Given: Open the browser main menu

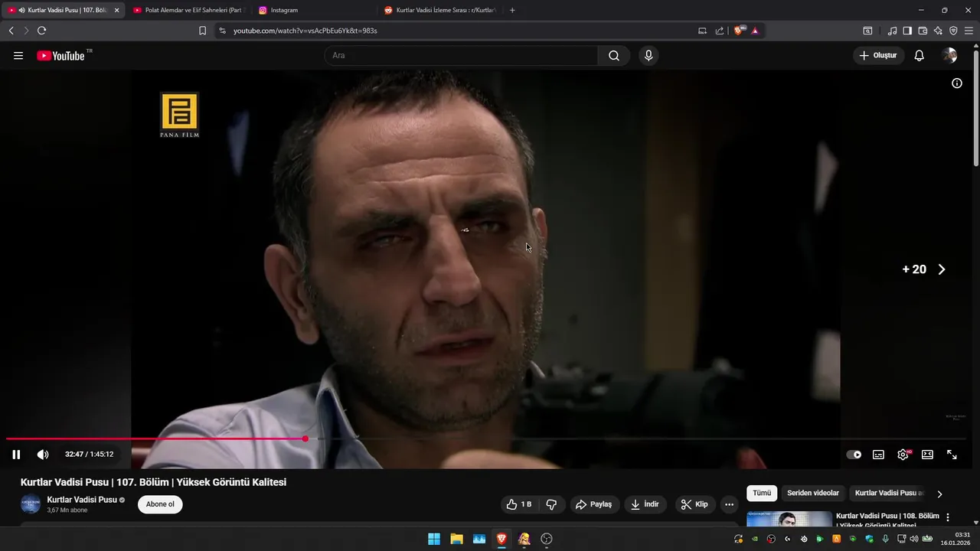Looking at the screenshot, I should pos(969,31).
